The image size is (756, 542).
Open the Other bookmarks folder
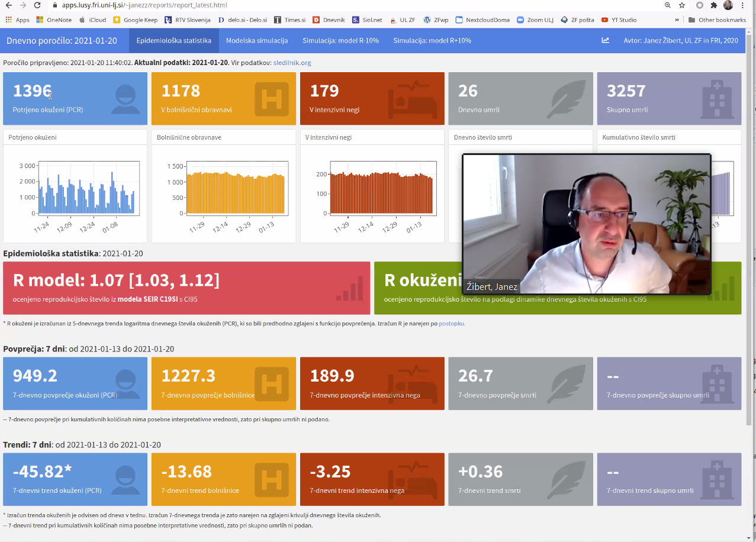(716, 20)
